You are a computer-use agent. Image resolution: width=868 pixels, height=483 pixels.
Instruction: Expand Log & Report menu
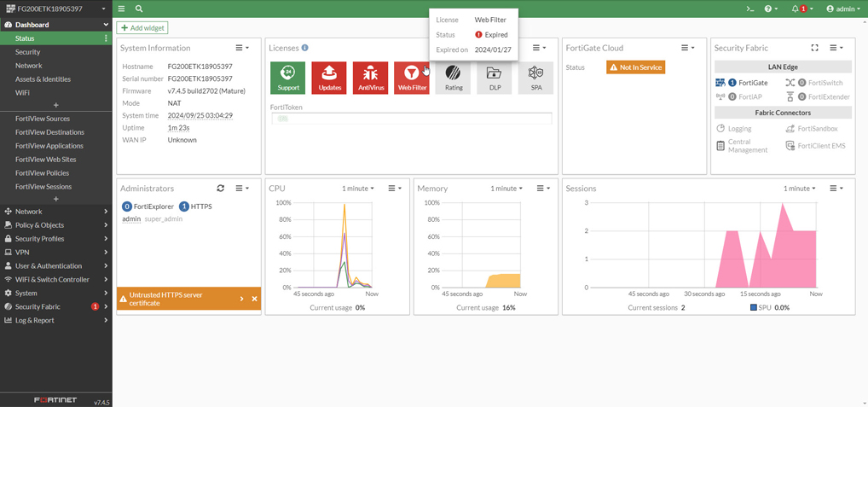click(x=56, y=320)
